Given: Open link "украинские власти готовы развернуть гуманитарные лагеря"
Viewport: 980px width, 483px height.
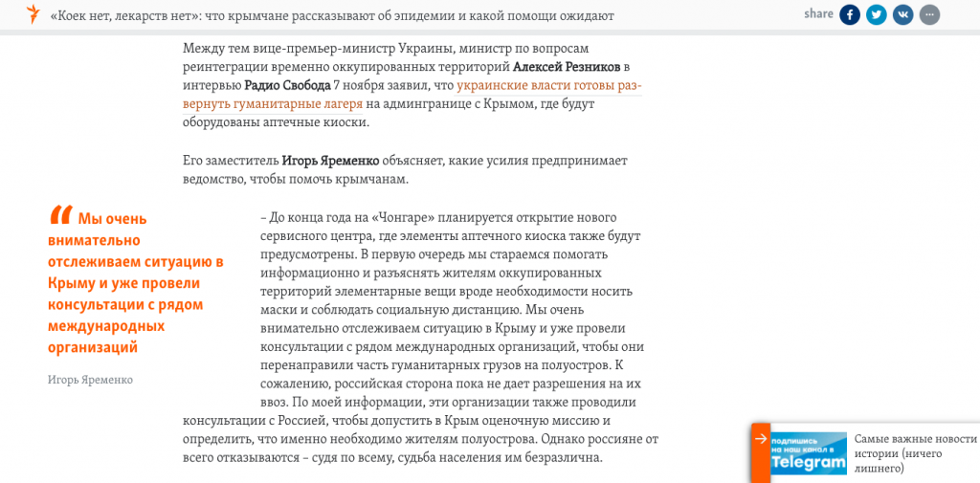Looking at the screenshot, I should pyautogui.click(x=412, y=95).
